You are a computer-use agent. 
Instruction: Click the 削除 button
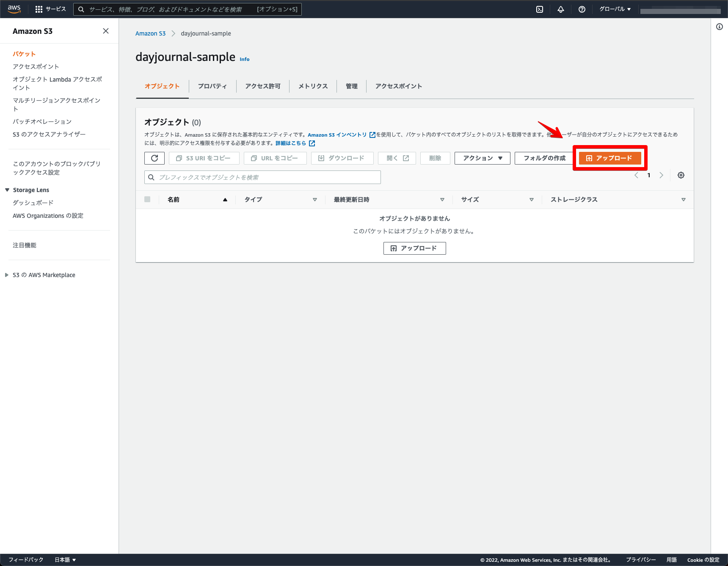[435, 158]
